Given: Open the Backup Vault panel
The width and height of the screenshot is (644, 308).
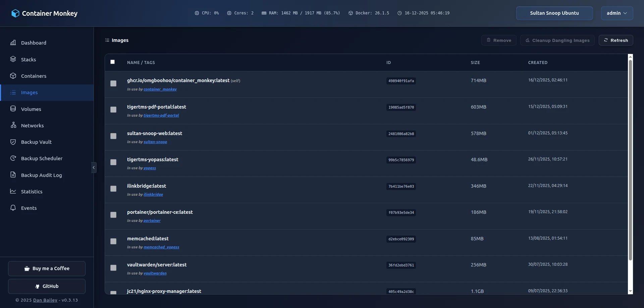Looking at the screenshot, I should click(36, 142).
